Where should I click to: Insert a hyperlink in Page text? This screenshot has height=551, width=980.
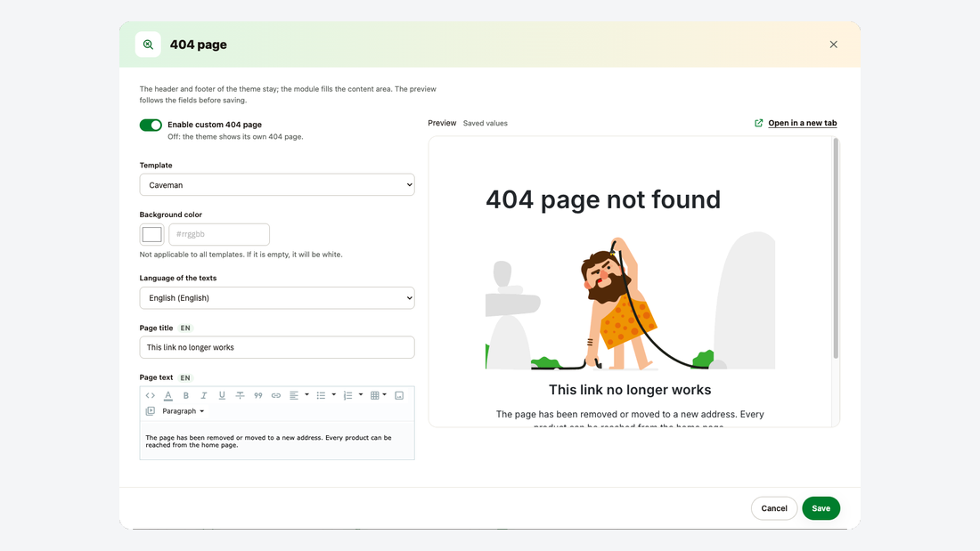(275, 395)
